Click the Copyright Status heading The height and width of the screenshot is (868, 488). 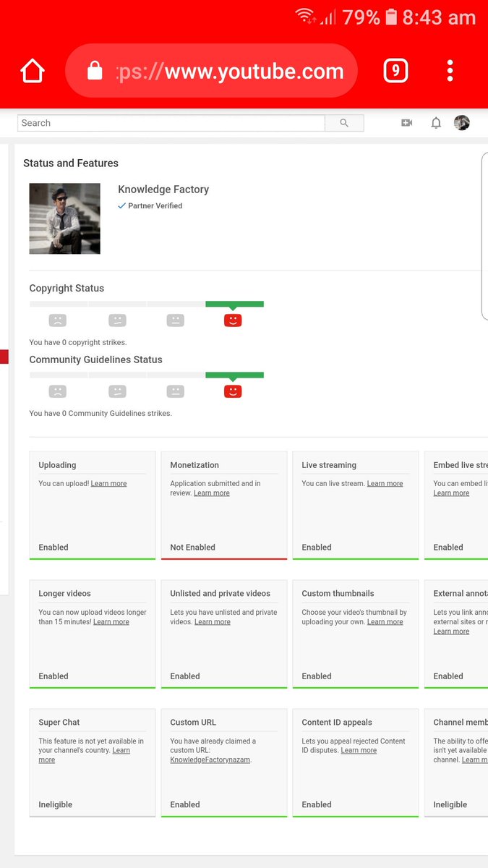[x=67, y=289]
